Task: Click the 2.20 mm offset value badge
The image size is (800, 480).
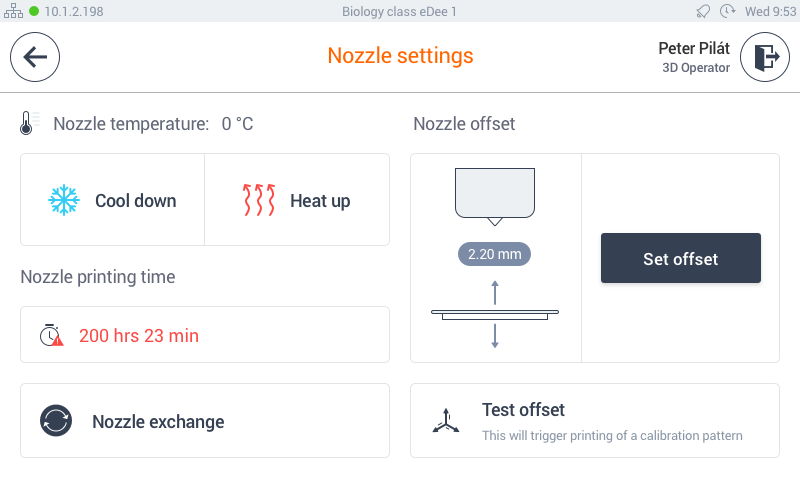Action: 494,254
